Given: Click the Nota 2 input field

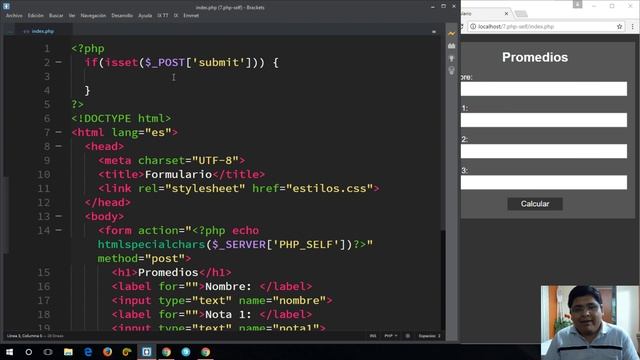Looking at the screenshot, I should click(544, 151).
